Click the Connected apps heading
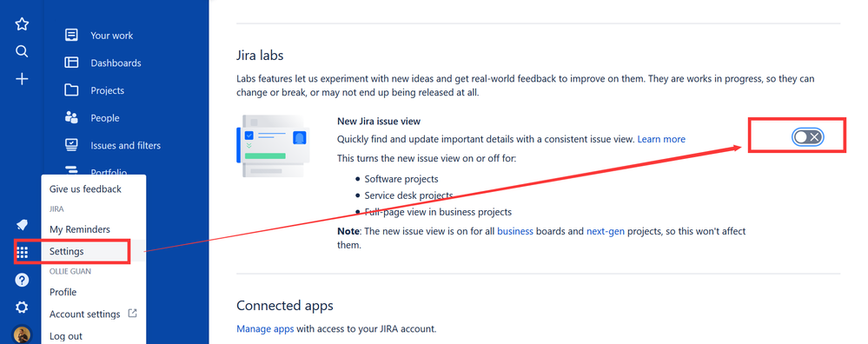 click(284, 306)
